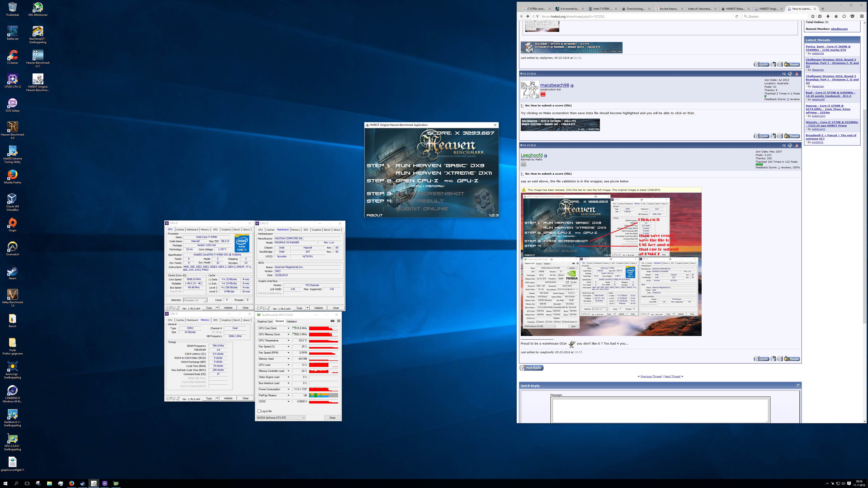
Task: Click Validate in CPU-Z processor window
Action: click(x=228, y=307)
